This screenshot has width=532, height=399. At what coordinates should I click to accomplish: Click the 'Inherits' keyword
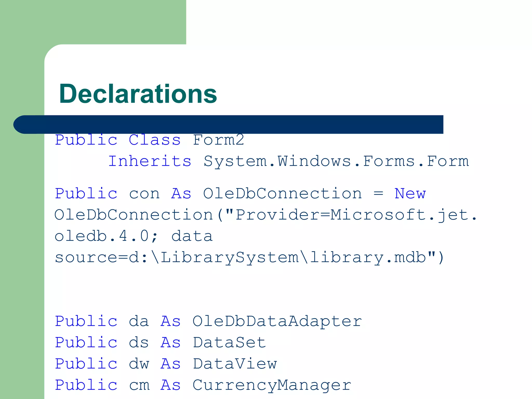coord(150,161)
